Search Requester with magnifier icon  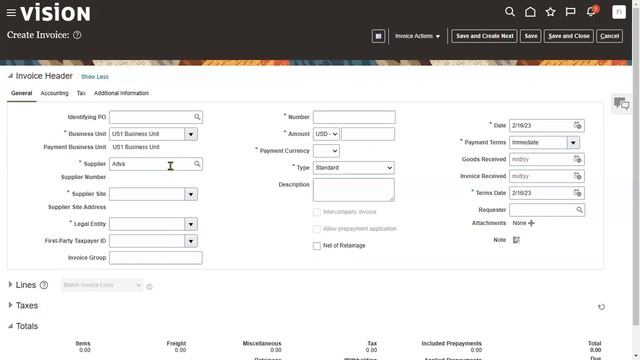tap(579, 210)
